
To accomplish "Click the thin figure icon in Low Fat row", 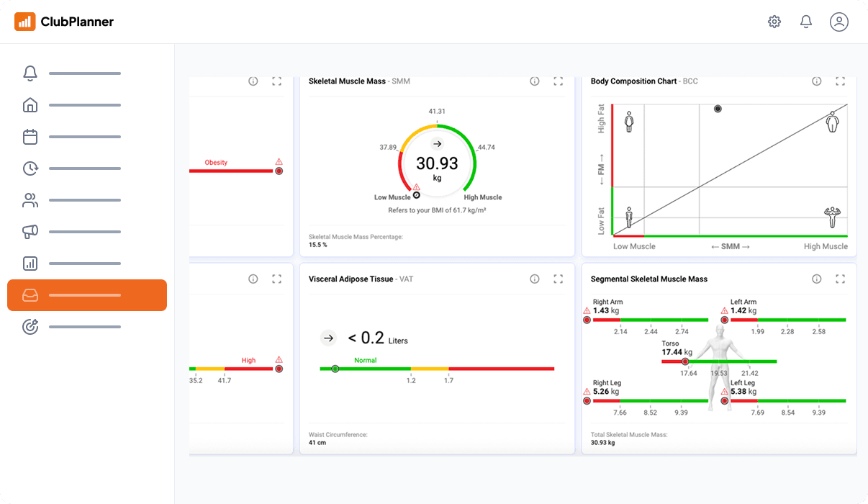I will 629,217.
